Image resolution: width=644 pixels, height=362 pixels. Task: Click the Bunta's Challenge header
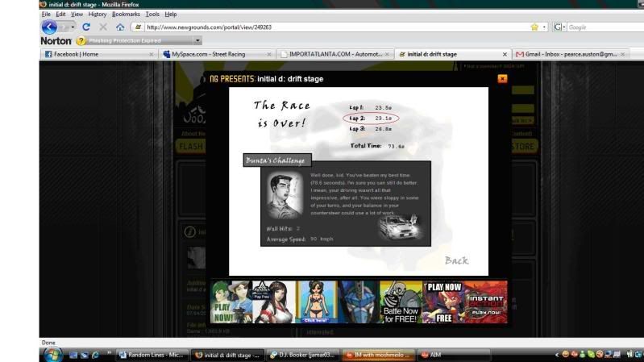277,160
